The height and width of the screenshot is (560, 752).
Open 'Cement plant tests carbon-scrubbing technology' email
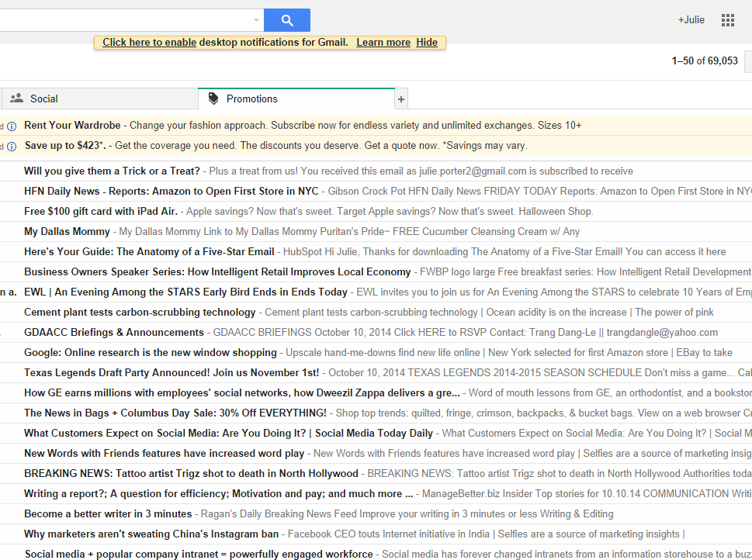pos(376,312)
